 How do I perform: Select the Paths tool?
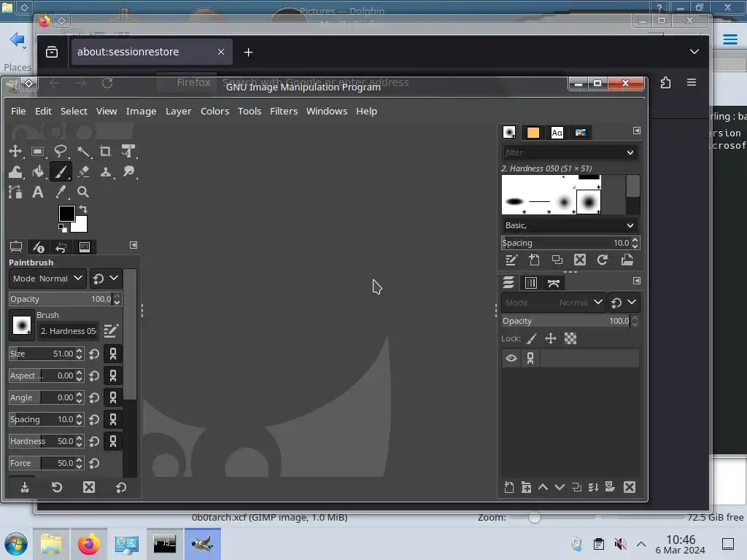15,192
